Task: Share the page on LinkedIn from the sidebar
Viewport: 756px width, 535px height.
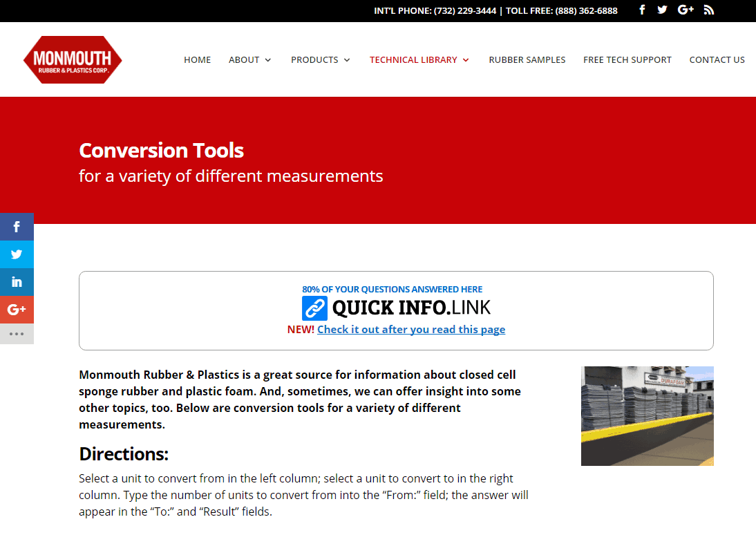Action: (x=17, y=281)
